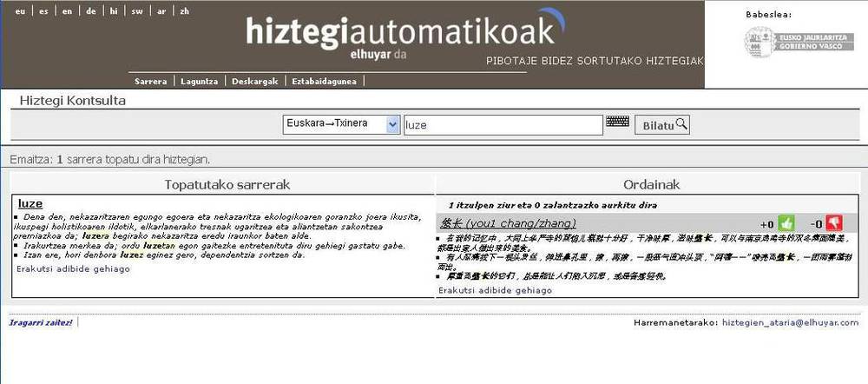The image size is (868, 384).
Task: Click the PIBOTAJE BIDEZ SORTUTAKO HIZTEGIAK tagline
Action: point(595,61)
